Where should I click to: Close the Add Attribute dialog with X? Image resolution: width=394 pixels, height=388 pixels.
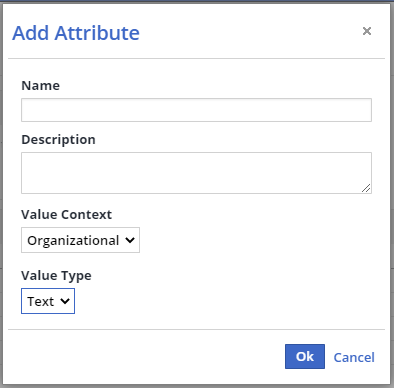point(367,31)
